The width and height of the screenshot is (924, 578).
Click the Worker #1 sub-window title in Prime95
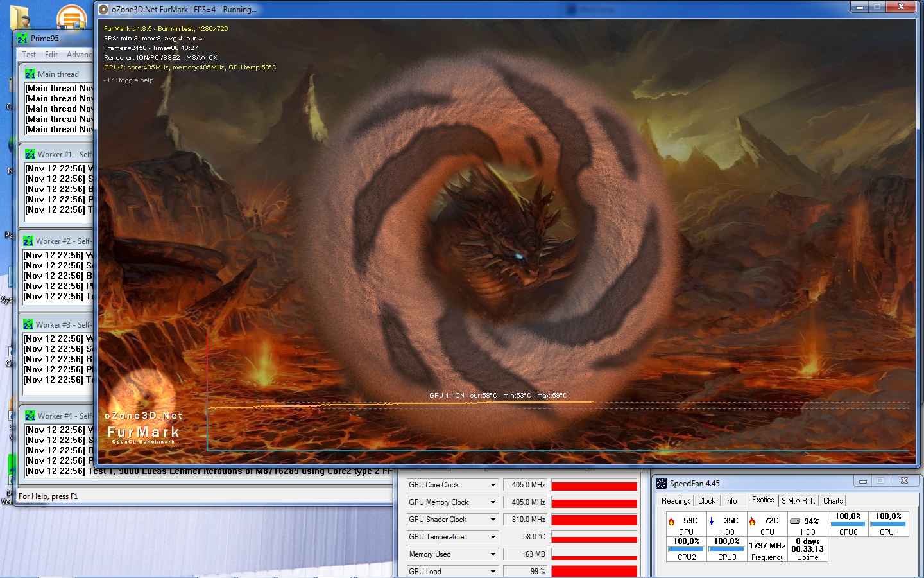[64, 155]
